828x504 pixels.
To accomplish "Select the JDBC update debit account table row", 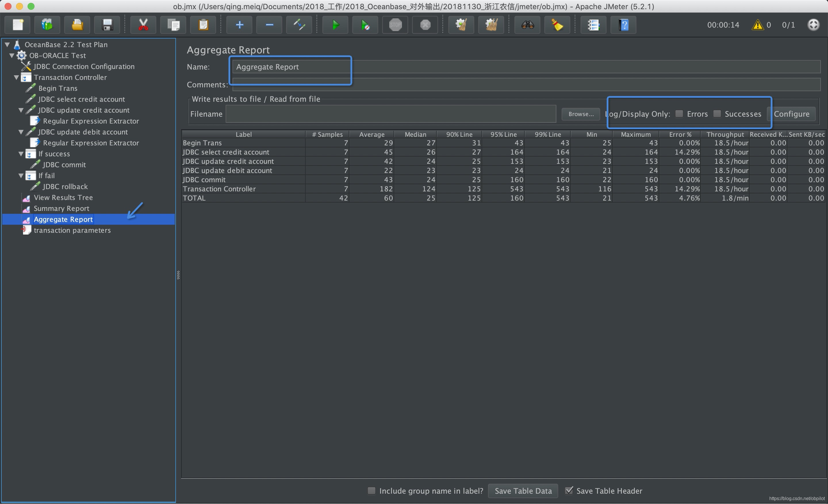I will pos(503,171).
